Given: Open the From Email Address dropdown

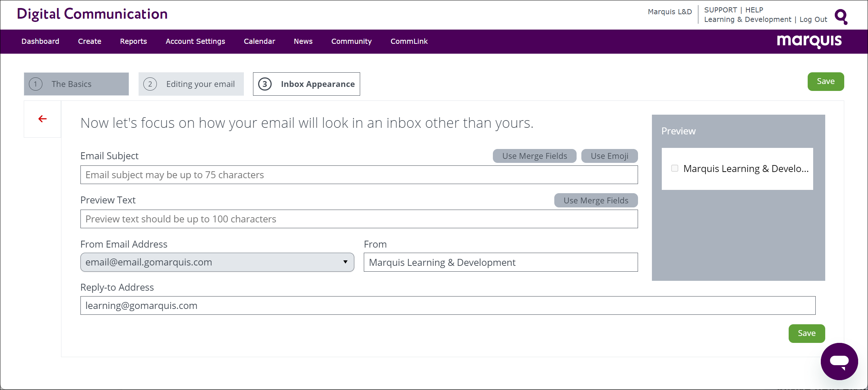Looking at the screenshot, I should tap(217, 262).
